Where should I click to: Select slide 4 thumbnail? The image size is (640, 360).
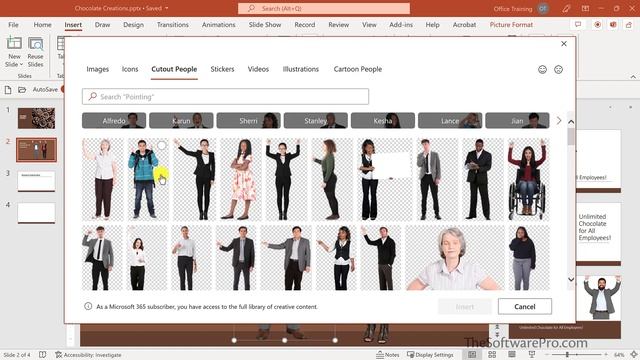(x=36, y=213)
